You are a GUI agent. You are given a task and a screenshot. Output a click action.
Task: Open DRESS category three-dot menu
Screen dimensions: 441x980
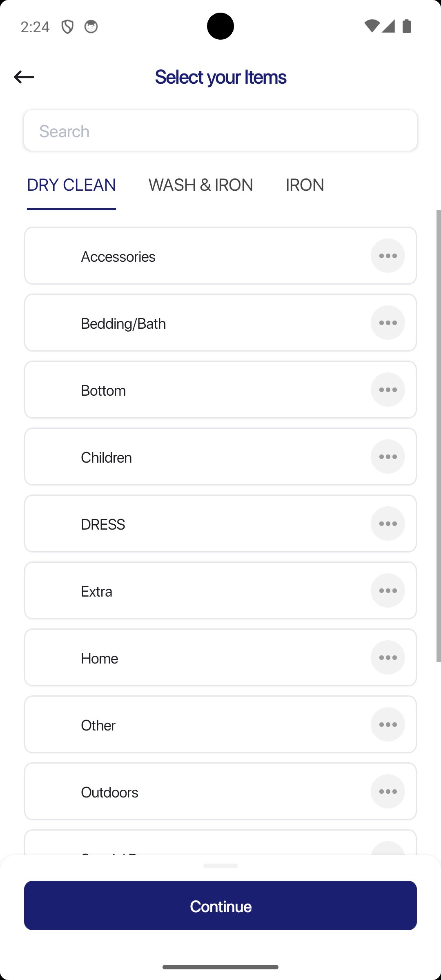click(388, 524)
